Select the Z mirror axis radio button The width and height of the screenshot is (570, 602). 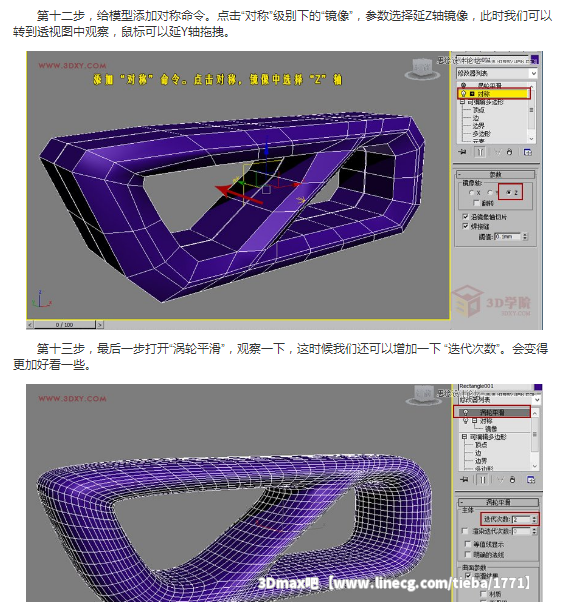(x=508, y=192)
